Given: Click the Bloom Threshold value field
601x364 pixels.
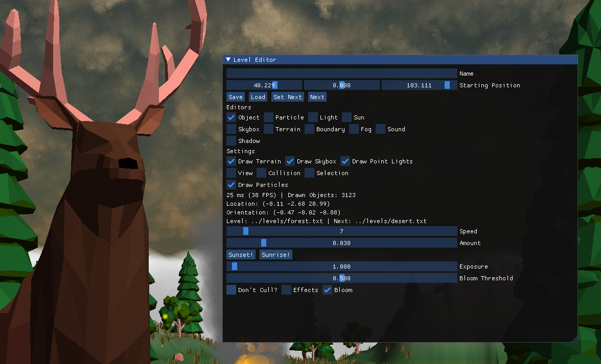Looking at the screenshot, I should tap(341, 278).
